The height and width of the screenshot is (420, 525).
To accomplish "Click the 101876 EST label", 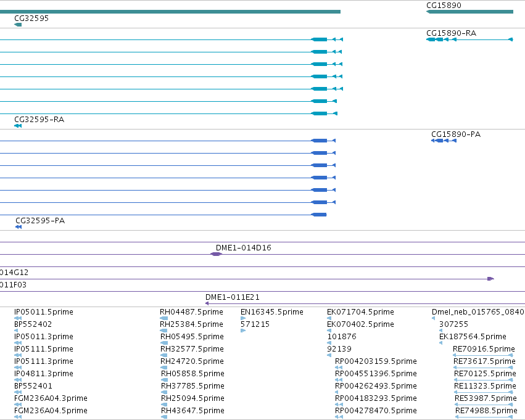I will (342, 337).
